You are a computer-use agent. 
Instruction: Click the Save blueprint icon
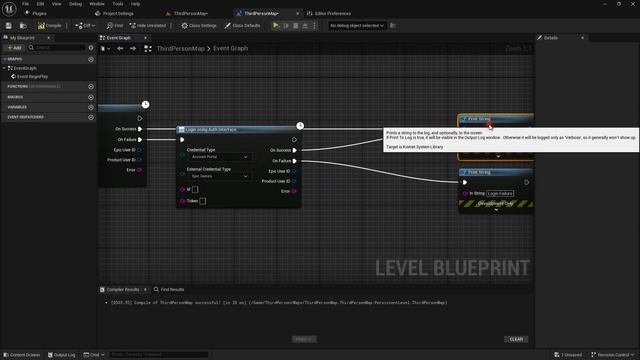pyautogui.click(x=9, y=26)
